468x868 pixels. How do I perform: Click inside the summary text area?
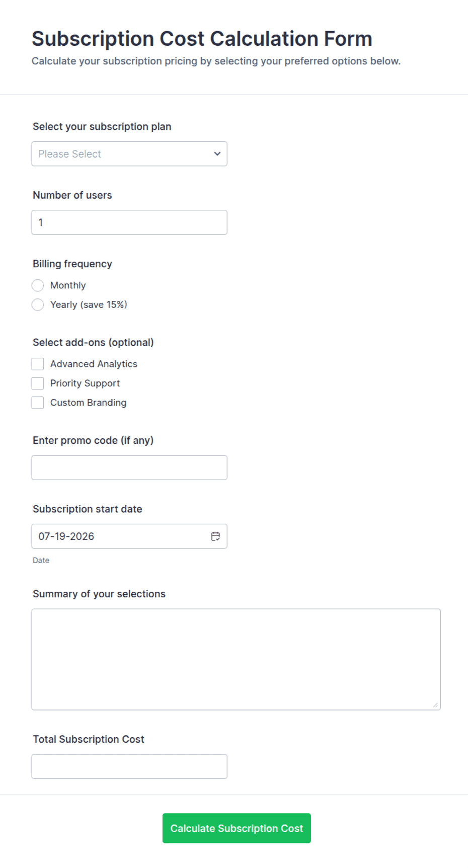(236, 660)
